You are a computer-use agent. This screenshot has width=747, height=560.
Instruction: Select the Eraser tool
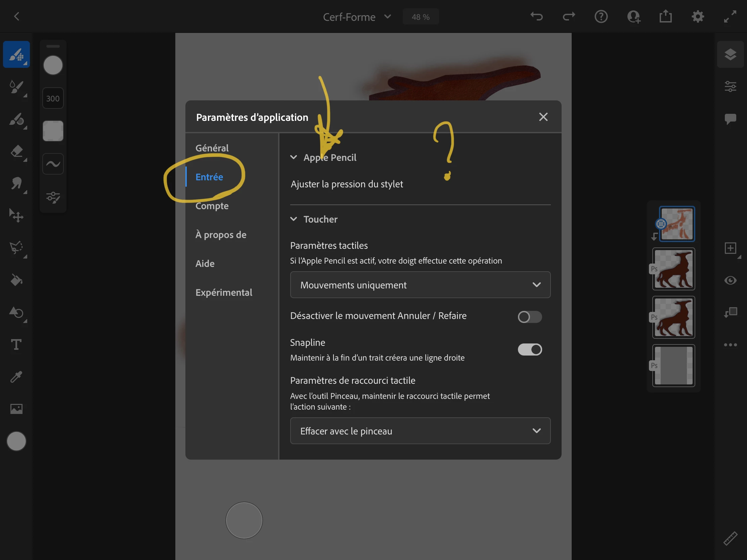click(x=16, y=151)
